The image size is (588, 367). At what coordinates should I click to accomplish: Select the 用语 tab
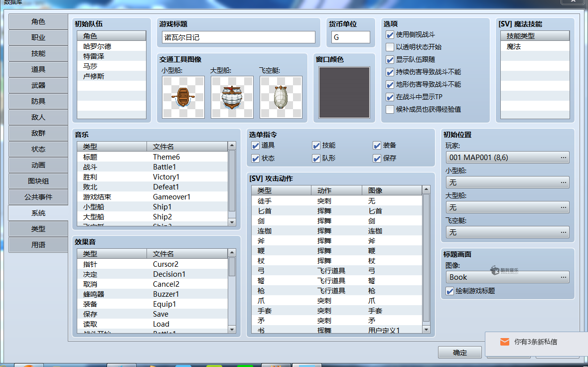pyautogui.click(x=38, y=245)
